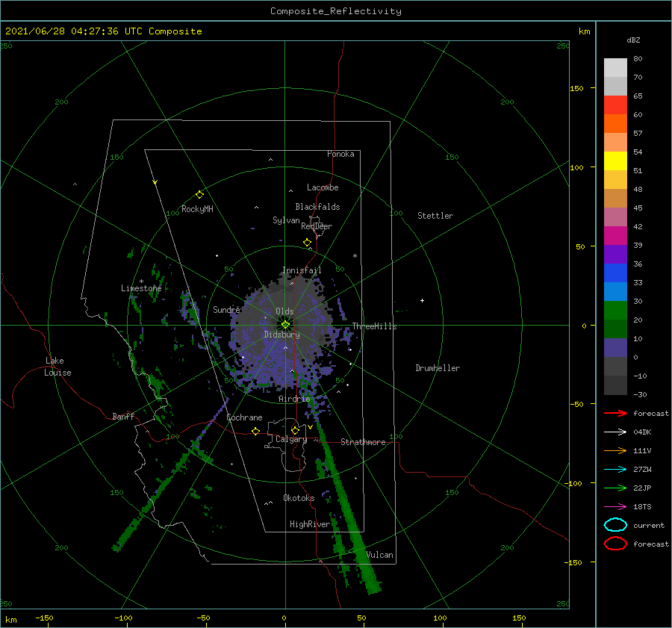This screenshot has width=672, height=628.
Task: Click the Banff label
Action: pyautogui.click(x=123, y=416)
